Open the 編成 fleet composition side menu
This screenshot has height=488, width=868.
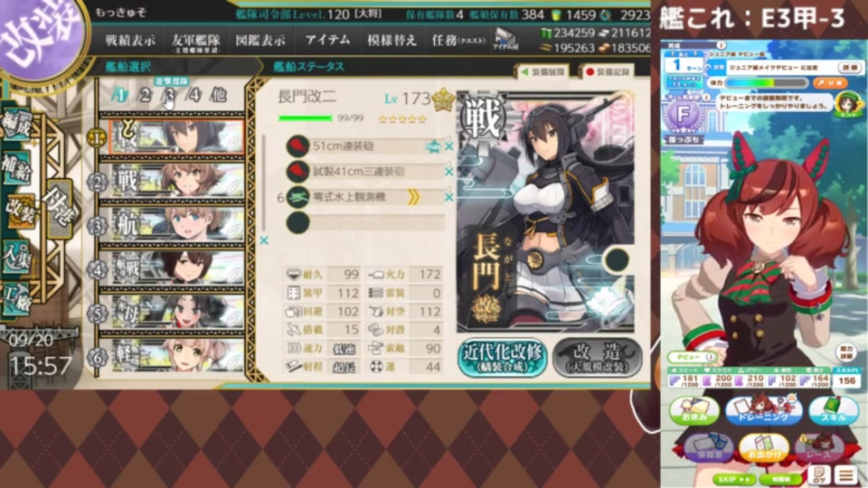[16, 125]
